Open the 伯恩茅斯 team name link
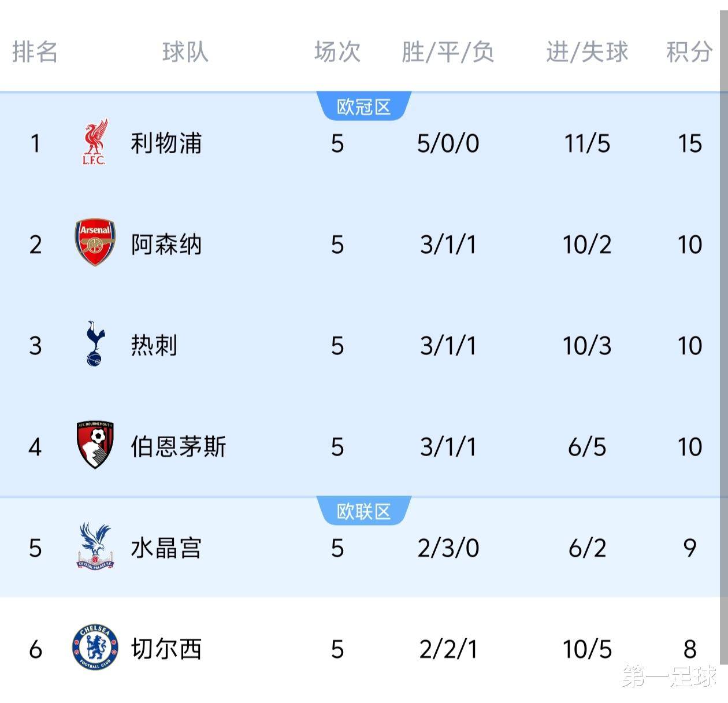 pyautogui.click(x=178, y=447)
